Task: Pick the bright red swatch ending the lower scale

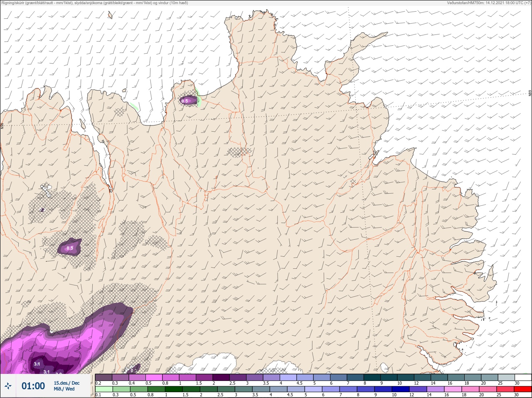Action: pos(522,389)
